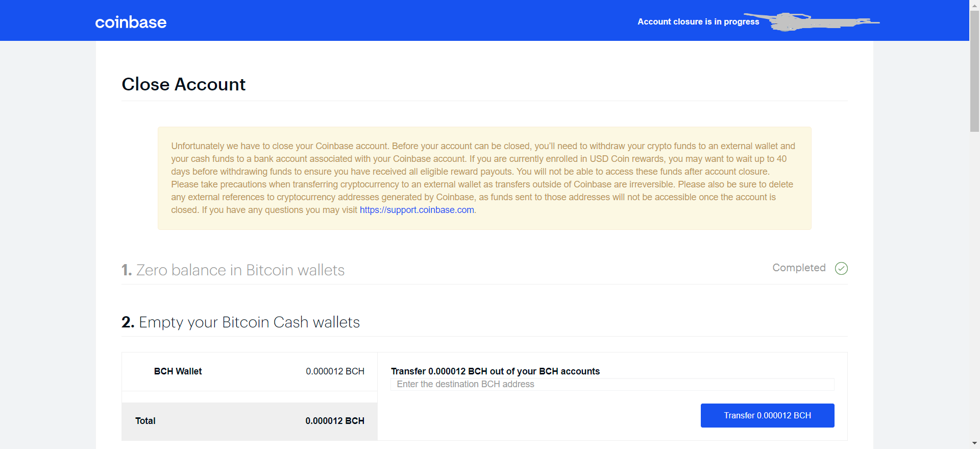Select the BCH Wallet row label
Screen dimensions: 980x449
tap(178, 371)
